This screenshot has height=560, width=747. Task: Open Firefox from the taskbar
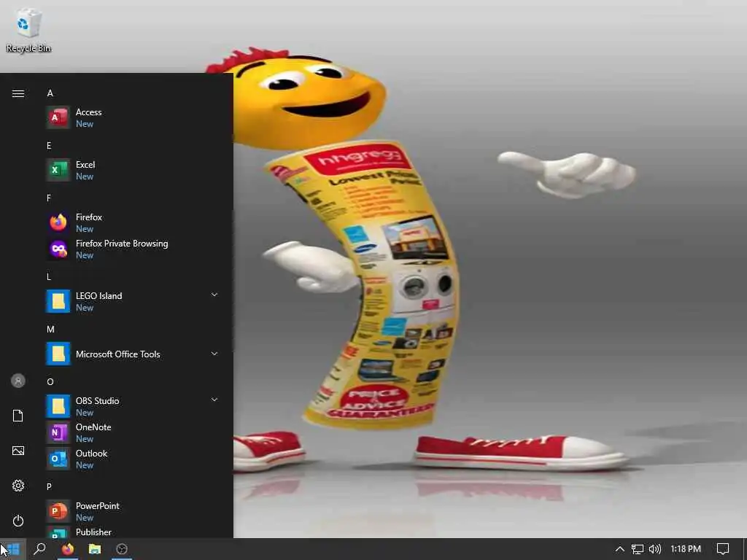point(68,549)
